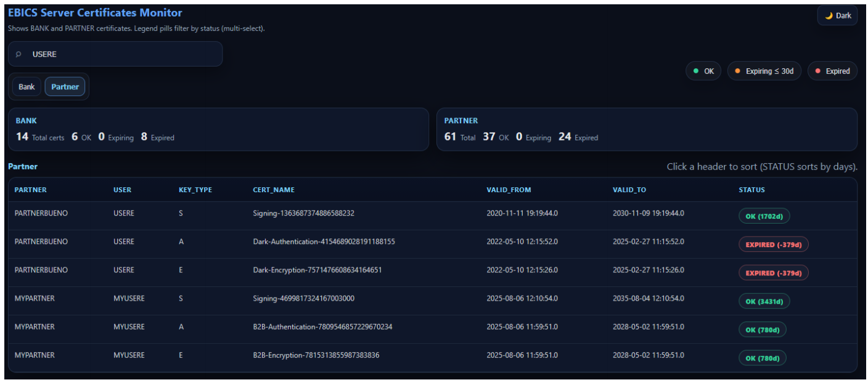Sort by the USER column header
This screenshot has width=868, height=385.
pos(122,190)
